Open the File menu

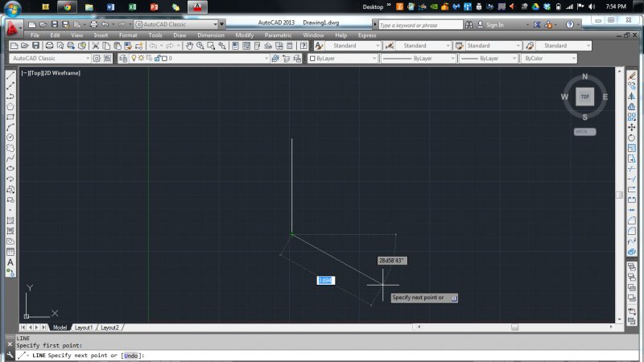coord(35,35)
